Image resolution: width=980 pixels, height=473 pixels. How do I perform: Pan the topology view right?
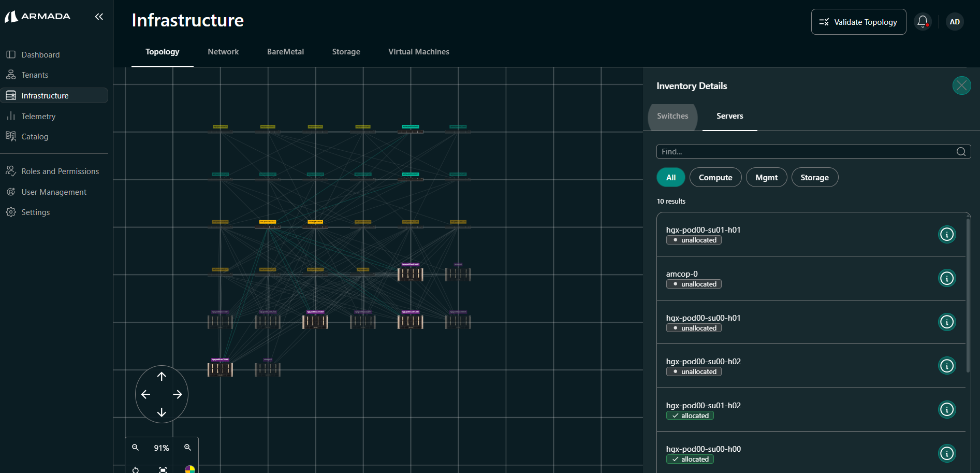click(178, 395)
